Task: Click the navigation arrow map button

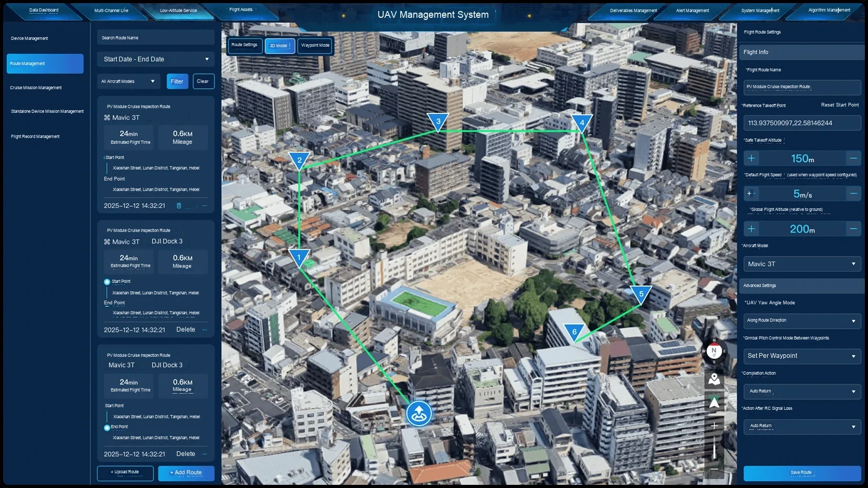Action: 714,402
